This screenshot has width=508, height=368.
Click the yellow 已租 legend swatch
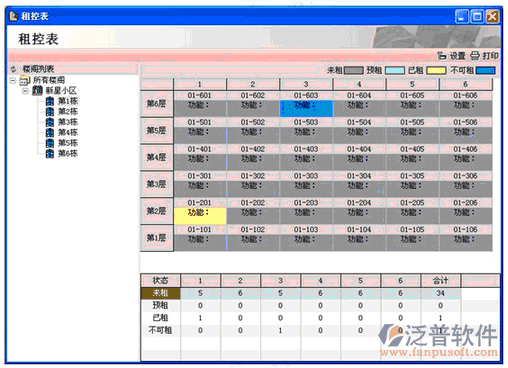click(x=436, y=70)
